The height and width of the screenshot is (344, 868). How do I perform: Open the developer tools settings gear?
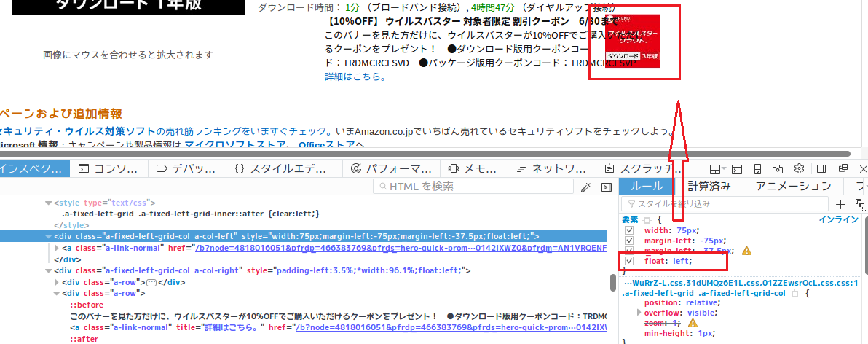(x=798, y=168)
